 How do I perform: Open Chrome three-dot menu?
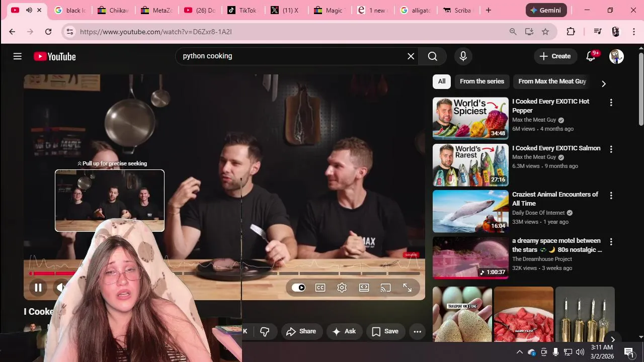(633, 32)
